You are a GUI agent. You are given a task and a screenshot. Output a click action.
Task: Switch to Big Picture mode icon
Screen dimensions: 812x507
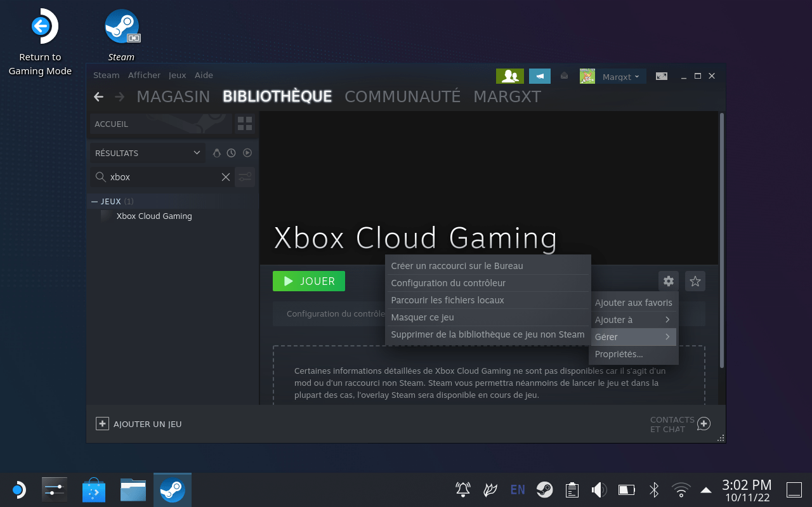662,76
